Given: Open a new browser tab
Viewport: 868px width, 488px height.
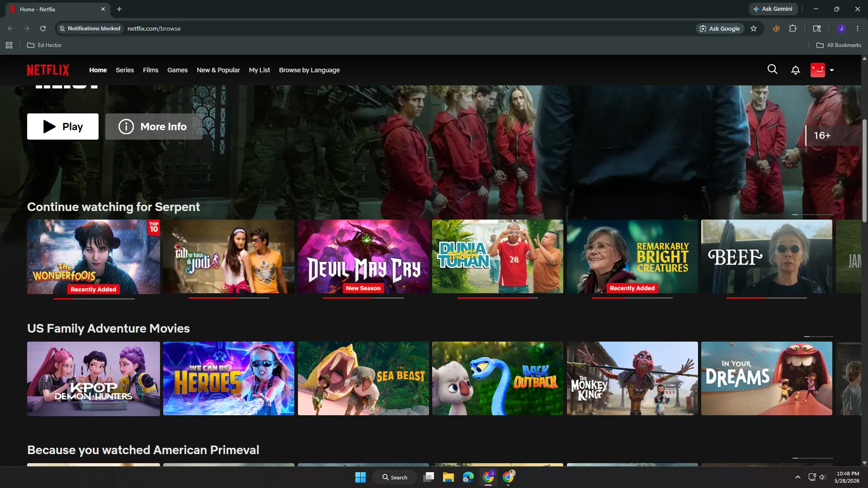Looking at the screenshot, I should (x=119, y=9).
